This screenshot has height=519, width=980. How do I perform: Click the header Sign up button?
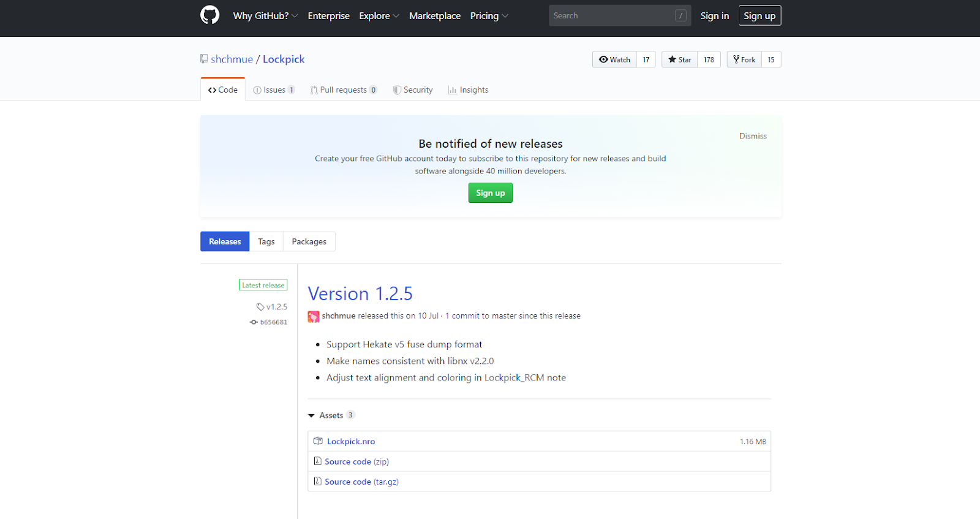(x=759, y=16)
